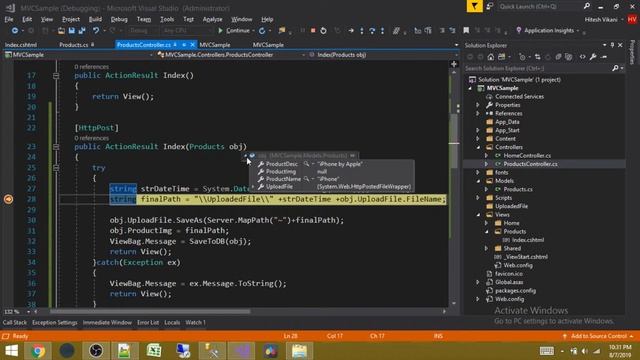The width and height of the screenshot is (640, 360).
Task: Click the editor horizontal scrollbar
Action: point(150,311)
